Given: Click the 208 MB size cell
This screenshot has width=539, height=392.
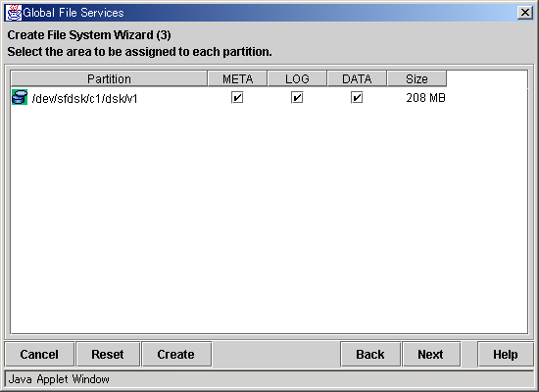Looking at the screenshot, I should point(425,98).
